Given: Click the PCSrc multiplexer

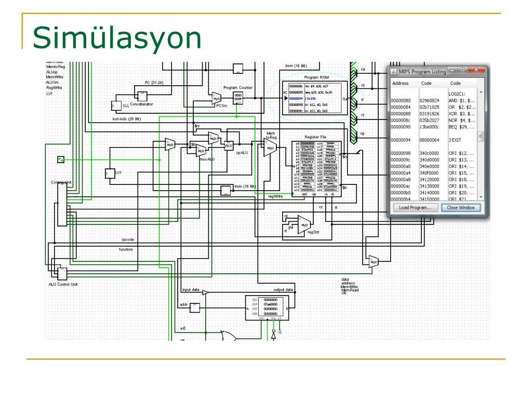Looking at the screenshot, I should (217, 98).
